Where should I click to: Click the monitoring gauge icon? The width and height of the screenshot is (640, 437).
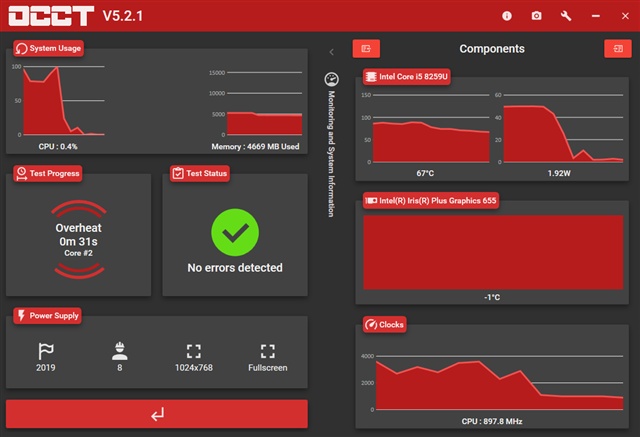click(x=332, y=79)
